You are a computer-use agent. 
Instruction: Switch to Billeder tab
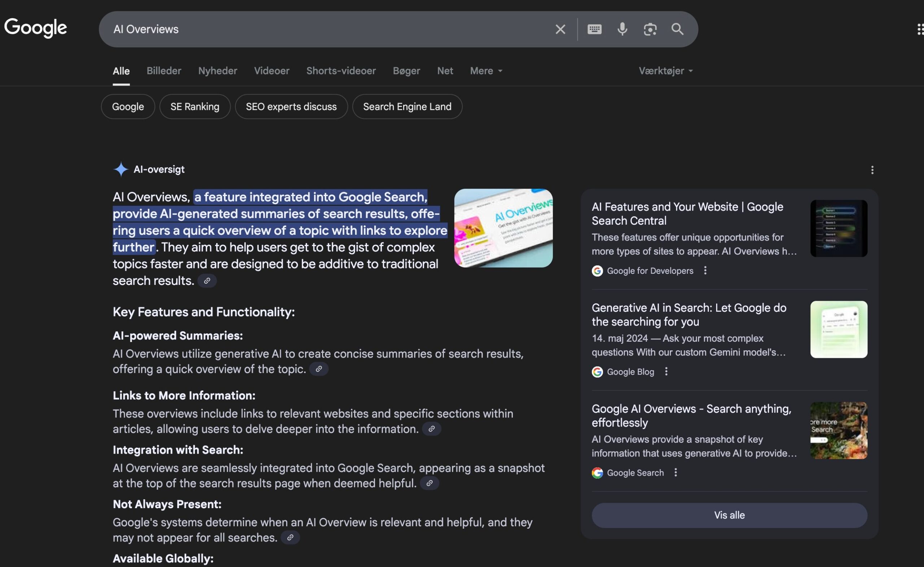164,71
